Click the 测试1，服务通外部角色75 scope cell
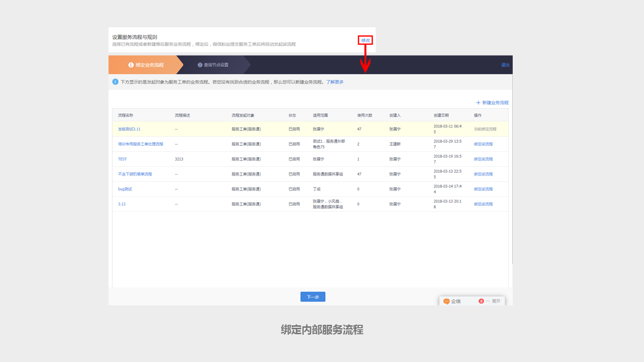The image size is (644, 362). 329,144
